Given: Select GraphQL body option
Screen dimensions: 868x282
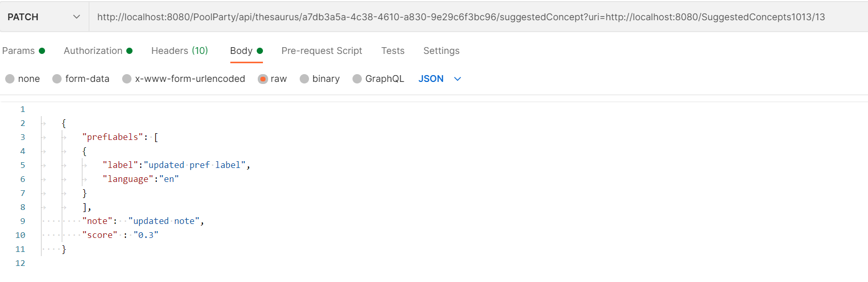Looking at the screenshot, I should (357, 79).
